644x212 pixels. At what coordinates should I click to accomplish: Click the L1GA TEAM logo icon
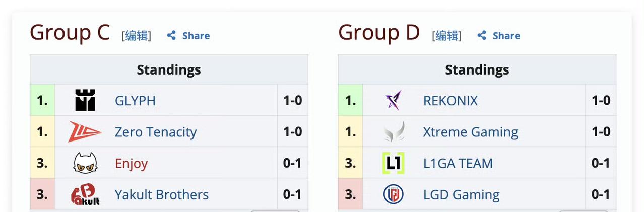tap(393, 163)
